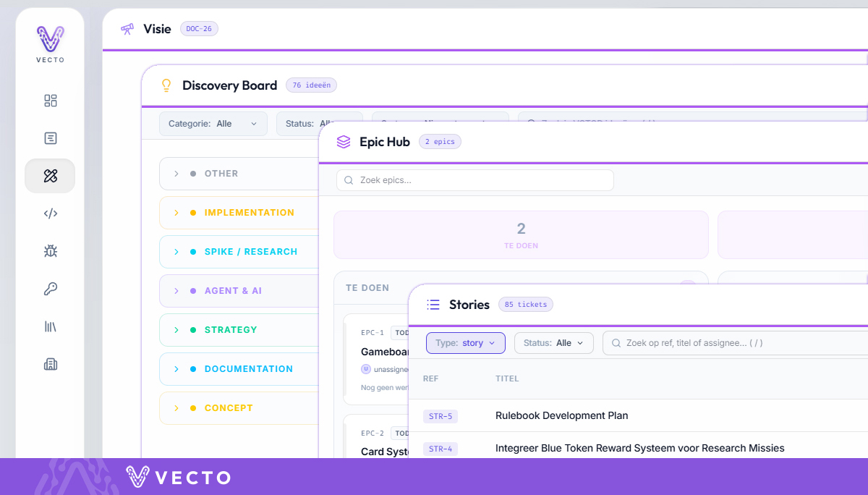Click the Zoek epics search field
Viewport: 868px width, 495px height.
coord(475,180)
